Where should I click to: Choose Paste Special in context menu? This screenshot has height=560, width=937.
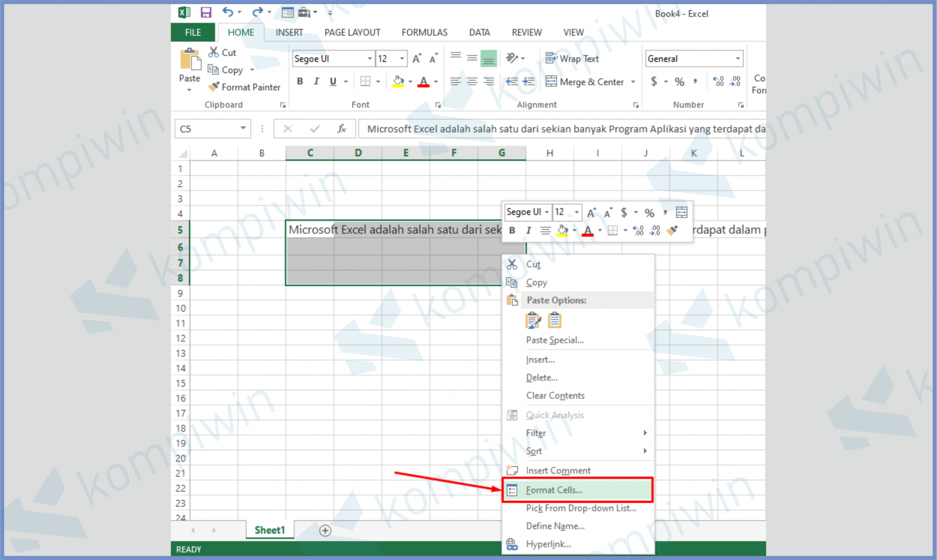(x=555, y=340)
